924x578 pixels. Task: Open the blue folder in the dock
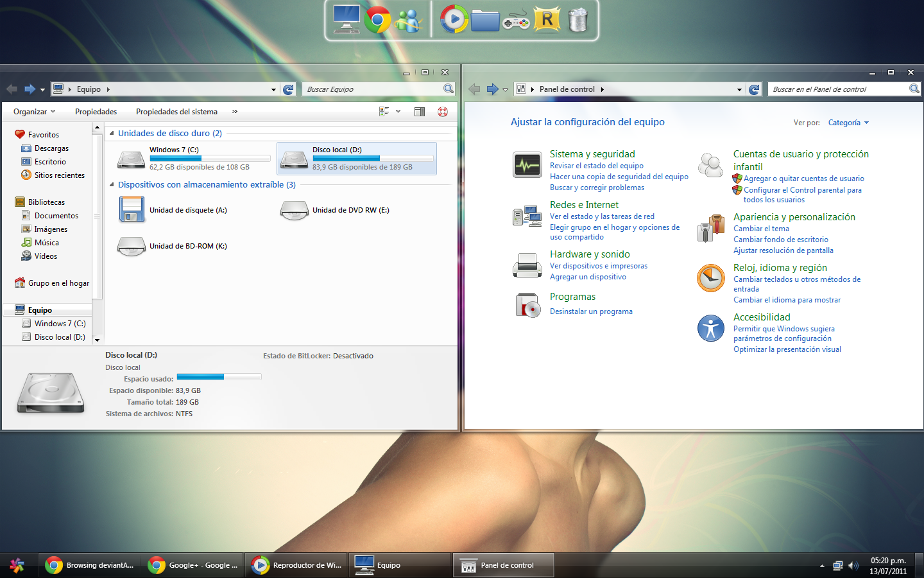point(485,20)
